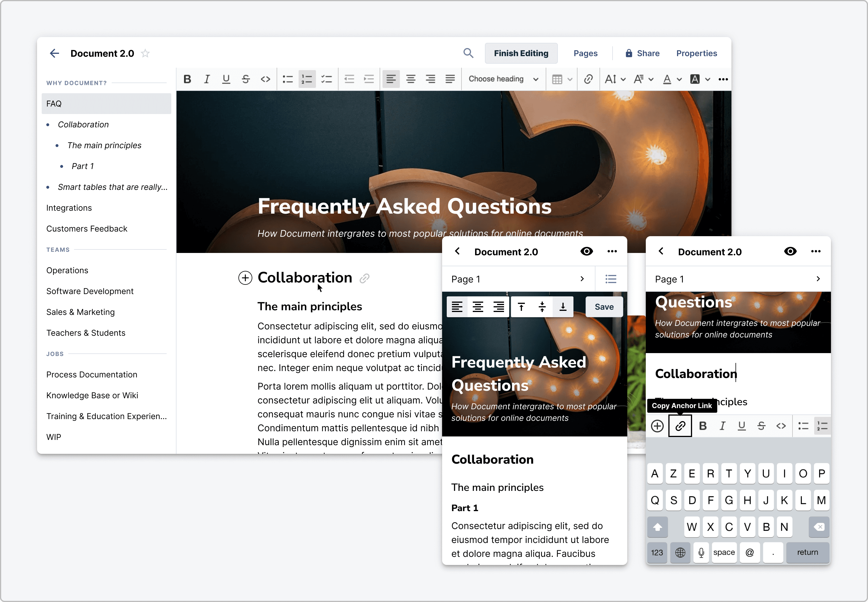Toggle preview eye in middle mobile panel
The width and height of the screenshot is (868, 602).
pyautogui.click(x=587, y=251)
